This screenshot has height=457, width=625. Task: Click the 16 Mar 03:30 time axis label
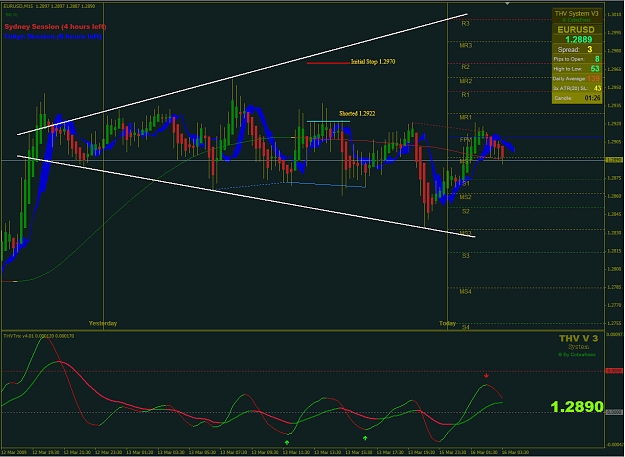pos(515,453)
